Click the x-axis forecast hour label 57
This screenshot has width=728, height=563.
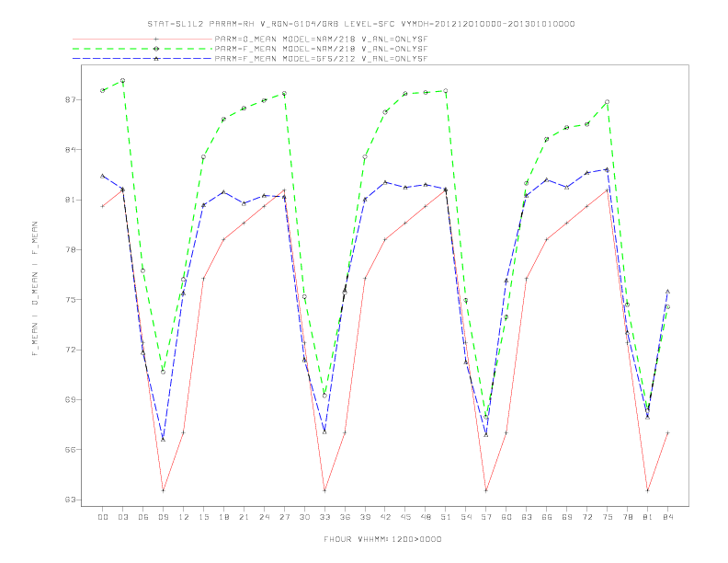pos(486,517)
